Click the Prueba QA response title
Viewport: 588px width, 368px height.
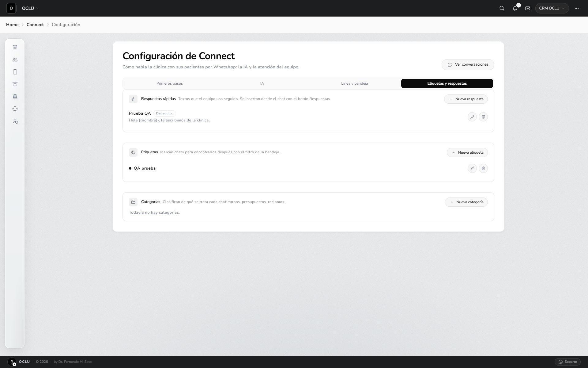(x=140, y=113)
